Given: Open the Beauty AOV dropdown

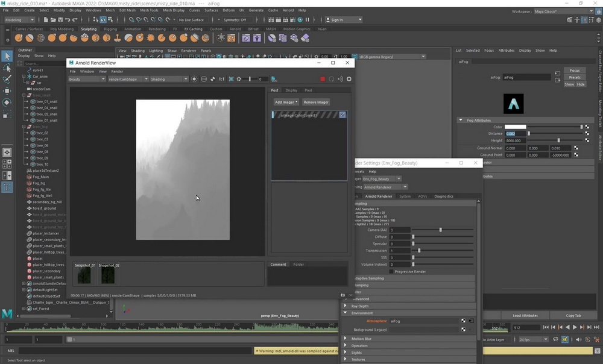Looking at the screenshot, I should click(87, 79).
